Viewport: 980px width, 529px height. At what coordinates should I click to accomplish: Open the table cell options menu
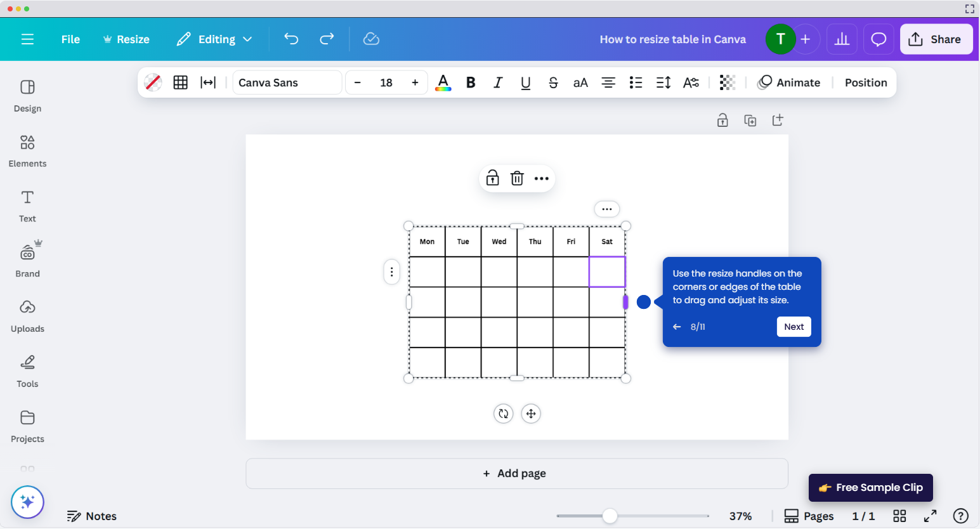pyautogui.click(x=606, y=209)
